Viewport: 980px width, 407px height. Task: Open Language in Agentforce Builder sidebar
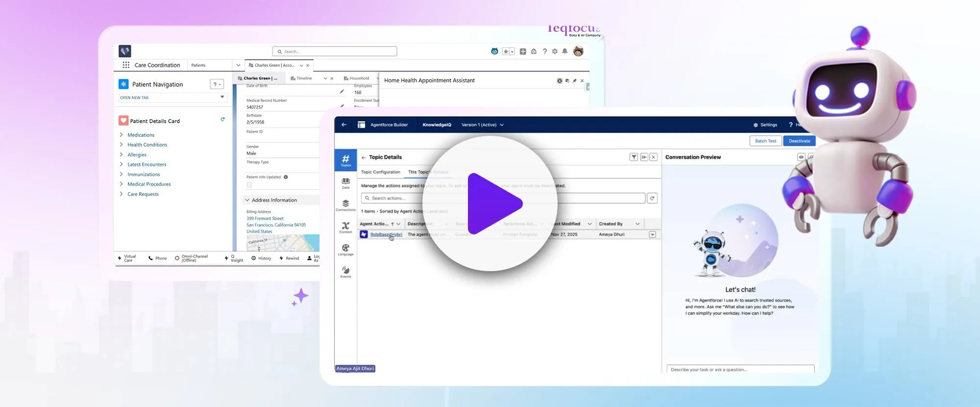pyautogui.click(x=345, y=250)
